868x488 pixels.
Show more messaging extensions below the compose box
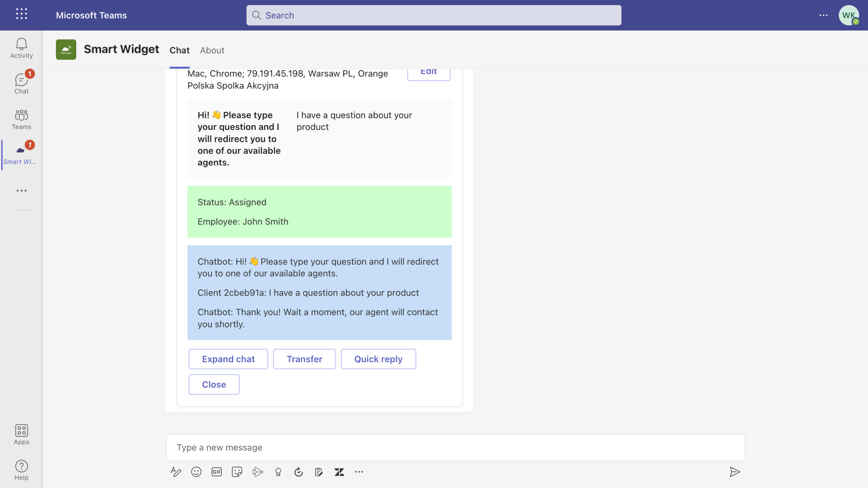click(x=359, y=472)
